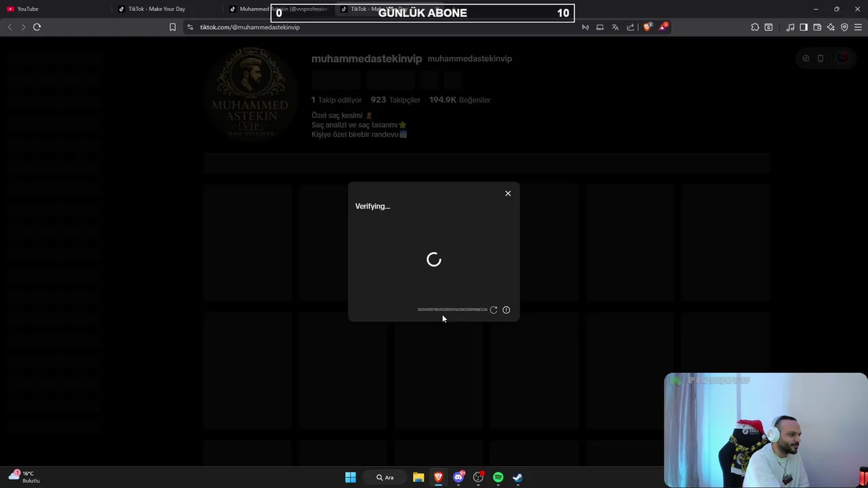The height and width of the screenshot is (488, 868).
Task: Translate this page icon
Action: (615, 27)
